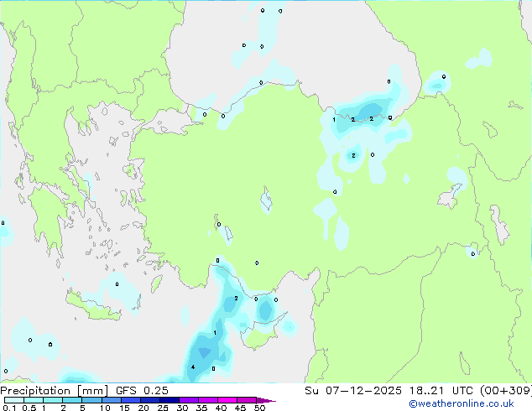532x411 pixels.
Task: Click the '4' precipitation value on the map
Action: pyautogui.click(x=193, y=367)
